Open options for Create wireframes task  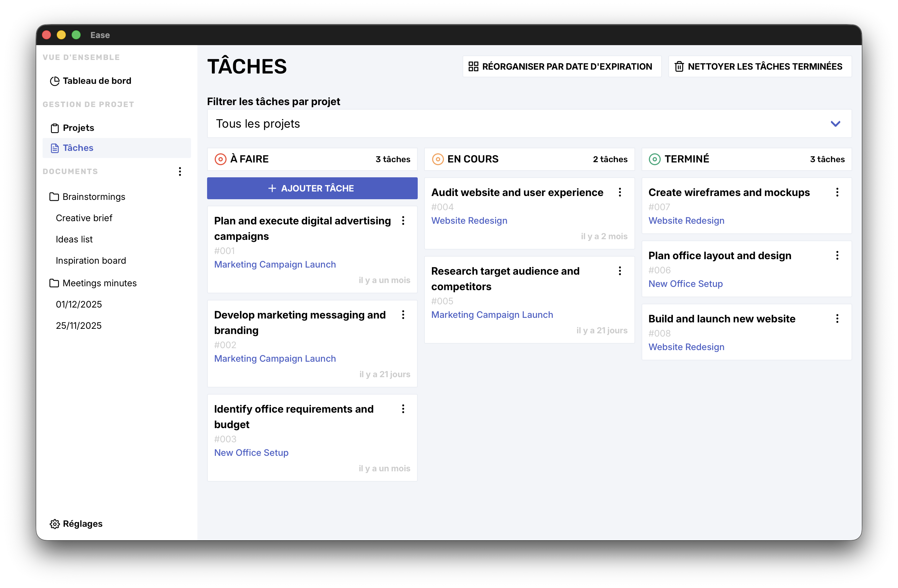[x=837, y=192]
